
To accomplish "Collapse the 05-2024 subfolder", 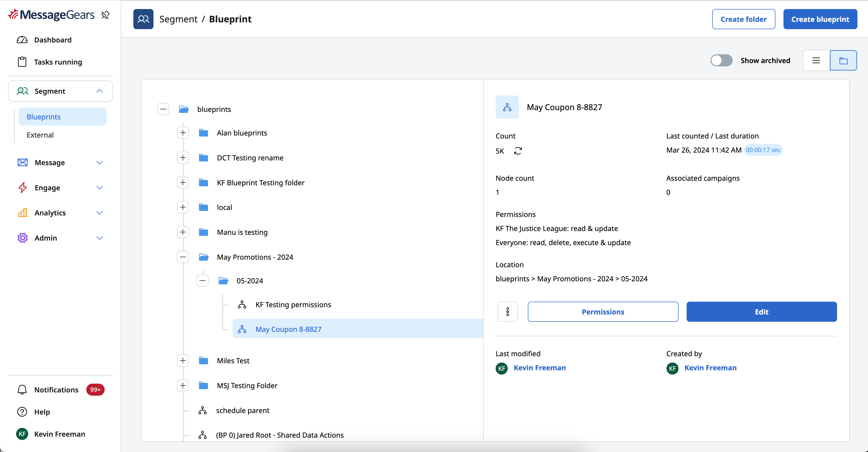I will coord(203,280).
